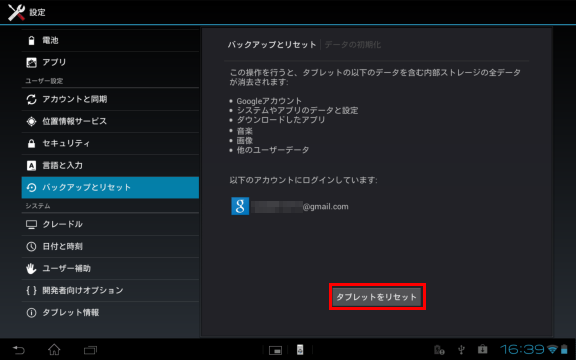Viewport: 576px width, 360px height.
Task: Open 位置情報サービス settings
Action: point(110,121)
